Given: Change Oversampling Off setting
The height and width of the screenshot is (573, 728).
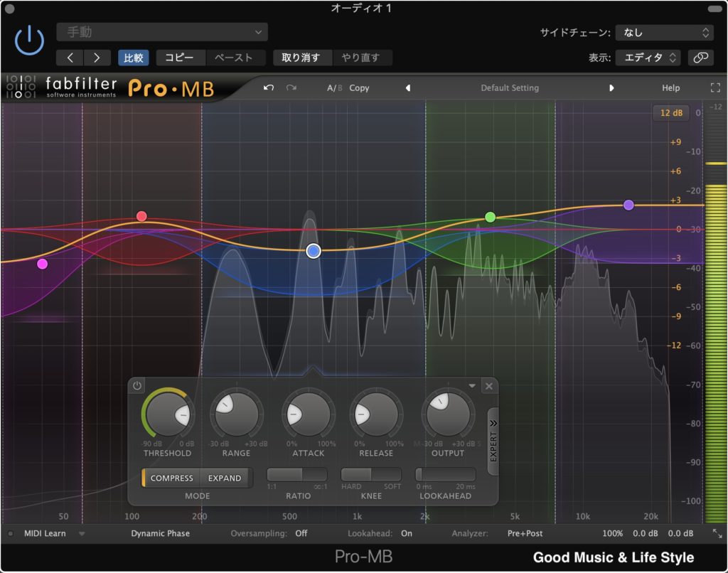Looking at the screenshot, I should click(x=301, y=533).
